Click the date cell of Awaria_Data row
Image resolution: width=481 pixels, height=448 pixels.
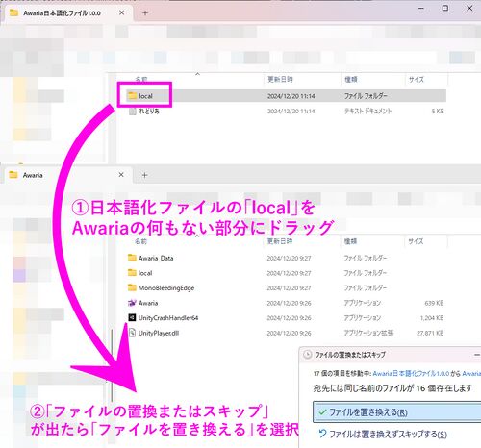point(289,259)
